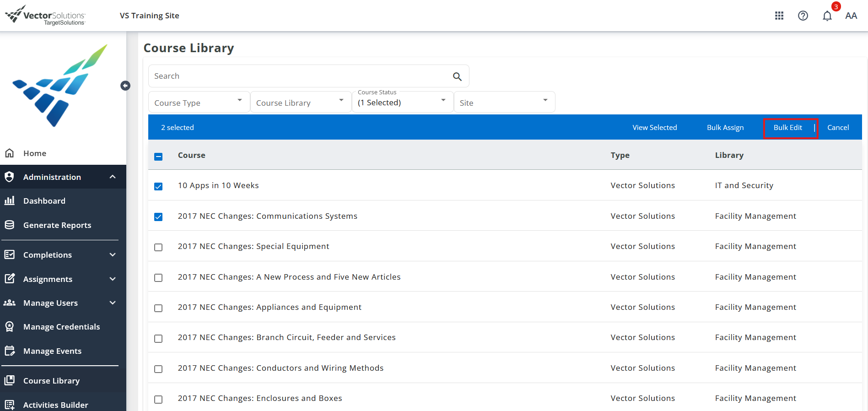Open the apps grid icon

click(779, 16)
